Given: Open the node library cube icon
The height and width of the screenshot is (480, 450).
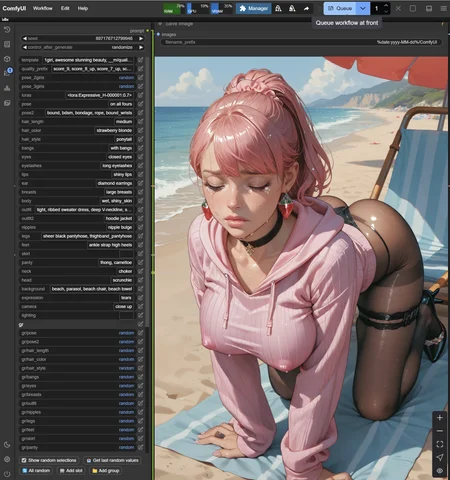Looking at the screenshot, I should (7, 59).
